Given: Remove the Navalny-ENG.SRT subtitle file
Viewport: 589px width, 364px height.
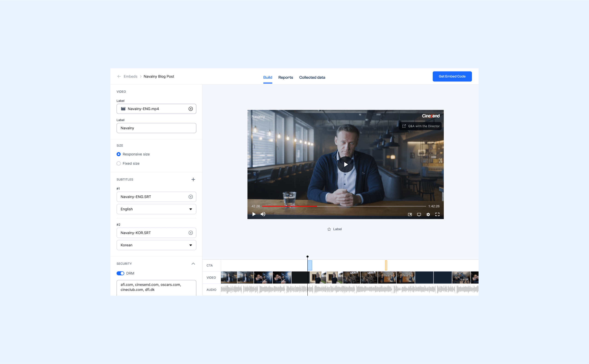Looking at the screenshot, I should 191,197.
